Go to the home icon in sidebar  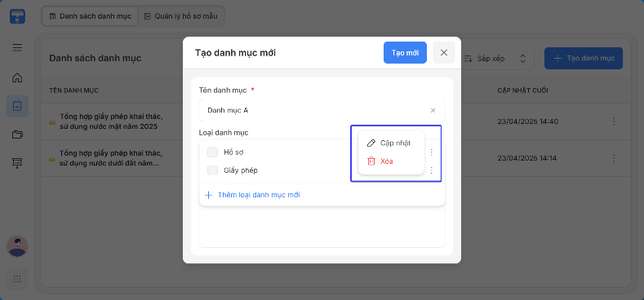(17, 77)
